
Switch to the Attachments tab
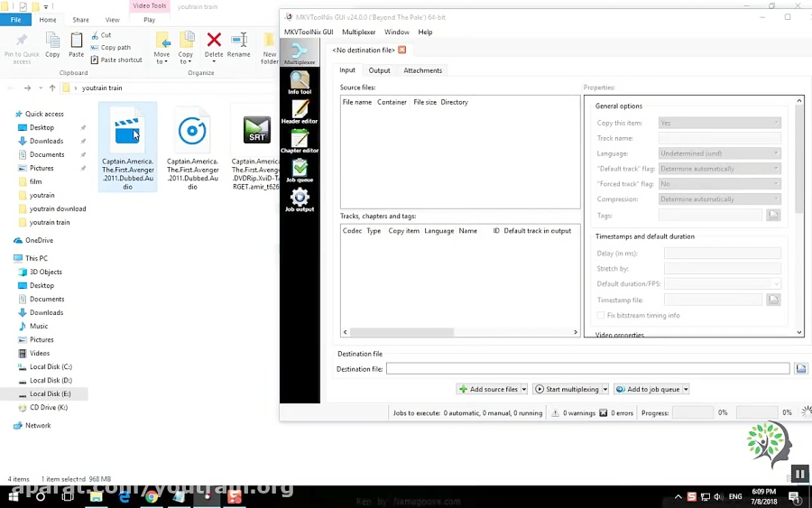(x=422, y=70)
